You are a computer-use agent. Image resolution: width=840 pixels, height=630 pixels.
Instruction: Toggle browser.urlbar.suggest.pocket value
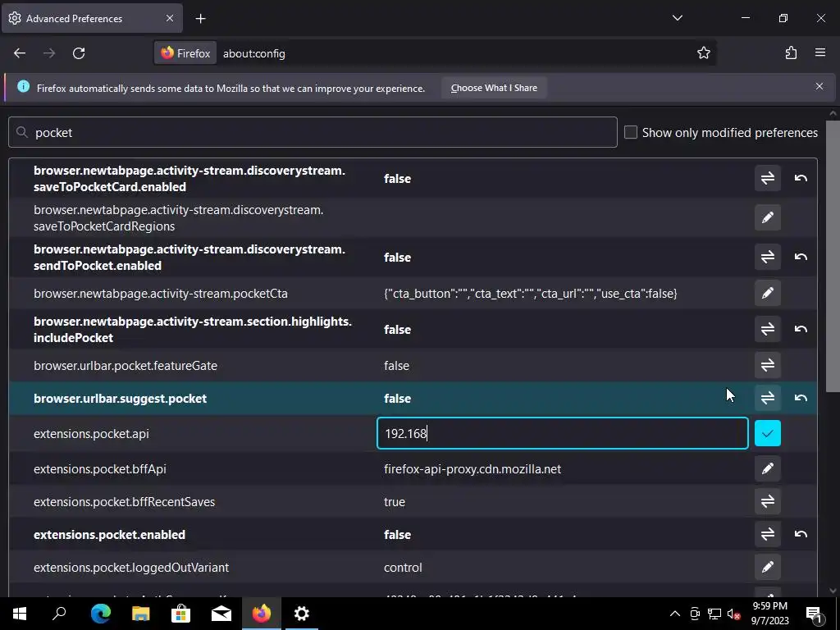[x=767, y=398]
